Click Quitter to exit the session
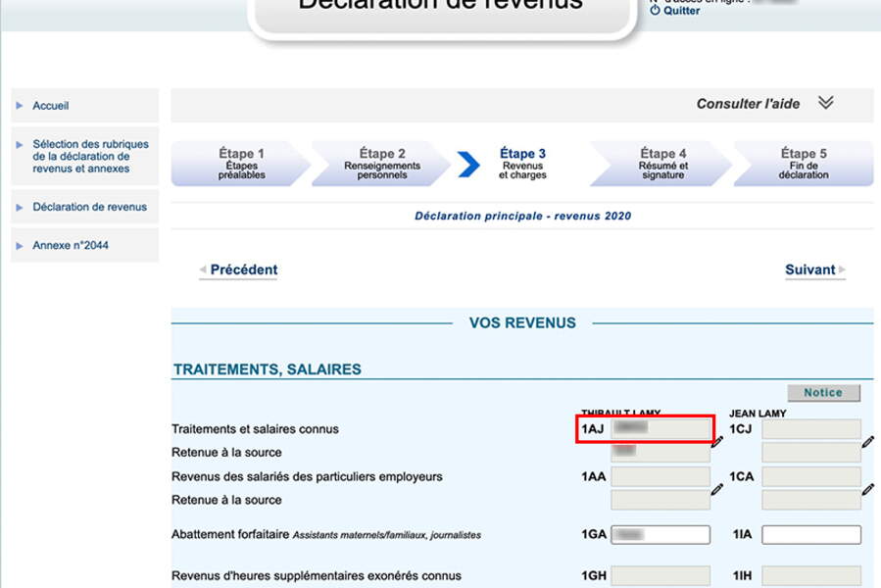881x588 pixels. coord(683,11)
